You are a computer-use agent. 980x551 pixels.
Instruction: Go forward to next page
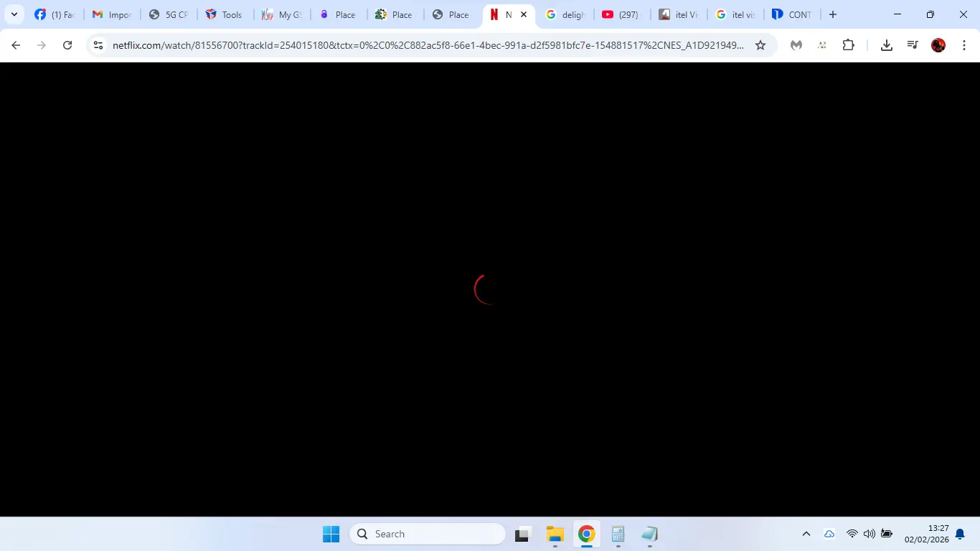42,45
